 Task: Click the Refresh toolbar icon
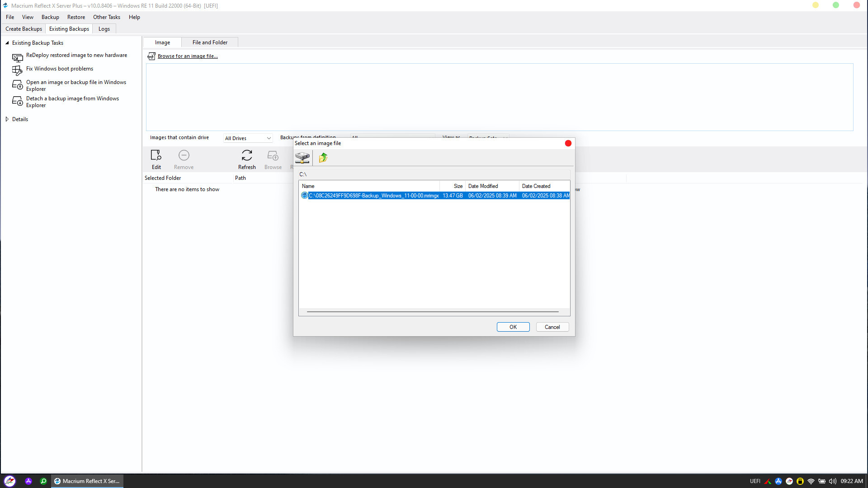pyautogui.click(x=247, y=156)
